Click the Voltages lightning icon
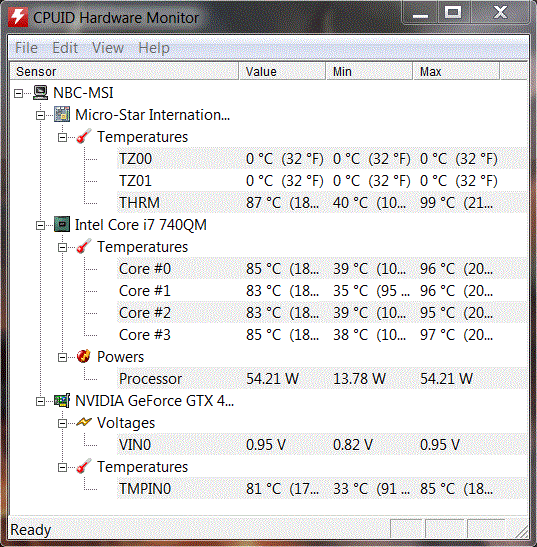Image resolution: width=537 pixels, height=547 pixels. [x=84, y=422]
